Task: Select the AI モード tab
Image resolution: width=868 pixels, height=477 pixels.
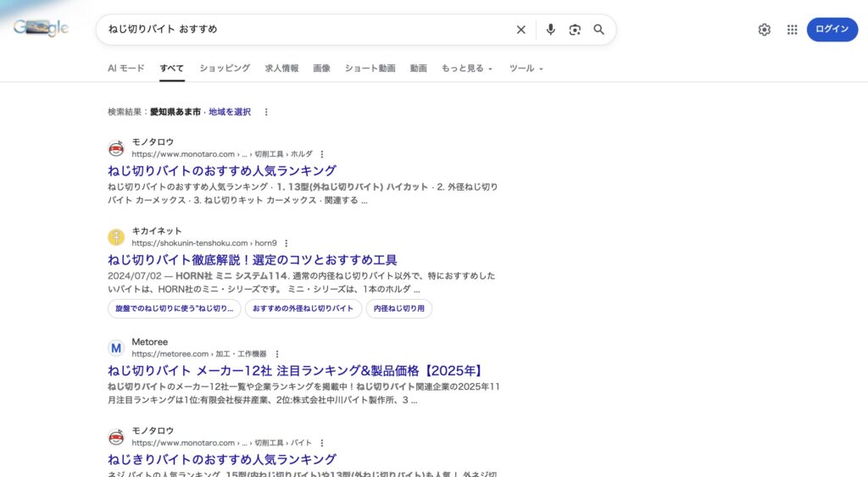Action: pyautogui.click(x=125, y=69)
